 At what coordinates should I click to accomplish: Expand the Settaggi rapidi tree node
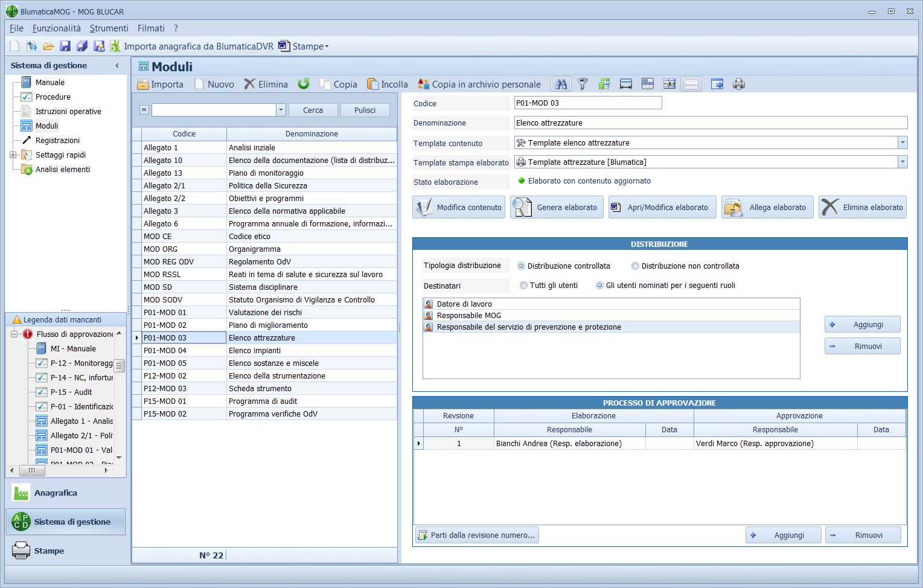tap(13, 155)
